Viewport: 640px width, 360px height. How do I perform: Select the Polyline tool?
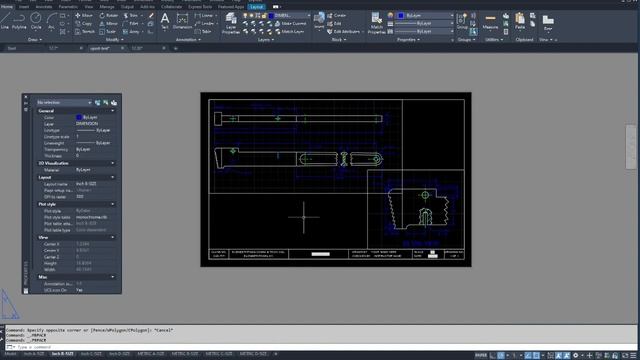[19, 21]
